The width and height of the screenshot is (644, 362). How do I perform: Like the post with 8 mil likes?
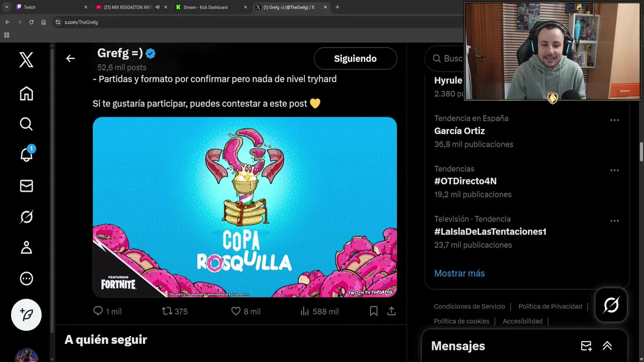click(x=235, y=311)
